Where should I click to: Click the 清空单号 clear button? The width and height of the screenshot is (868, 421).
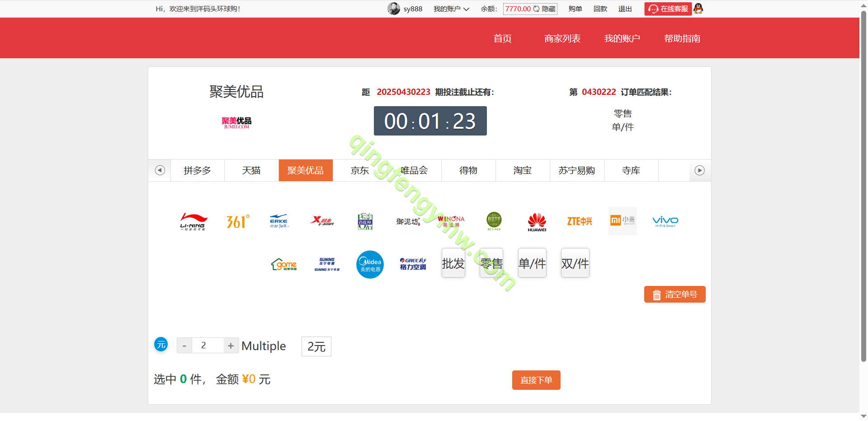click(x=675, y=295)
